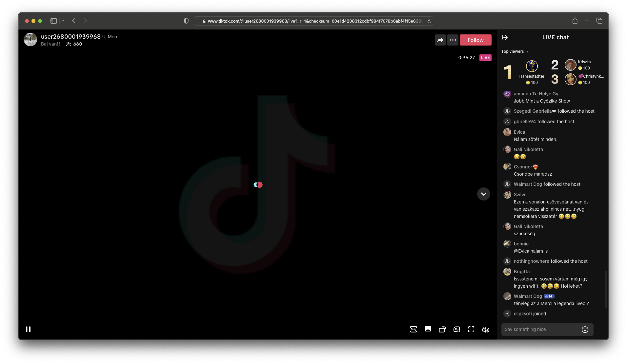Click amanda's avatar in the chat
Viewport: 627px width, 364px height.
click(507, 94)
